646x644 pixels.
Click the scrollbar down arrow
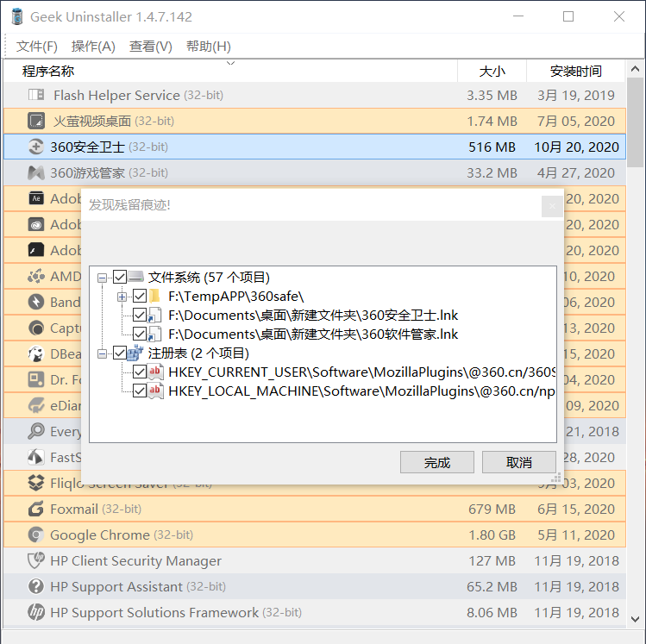(x=636, y=619)
